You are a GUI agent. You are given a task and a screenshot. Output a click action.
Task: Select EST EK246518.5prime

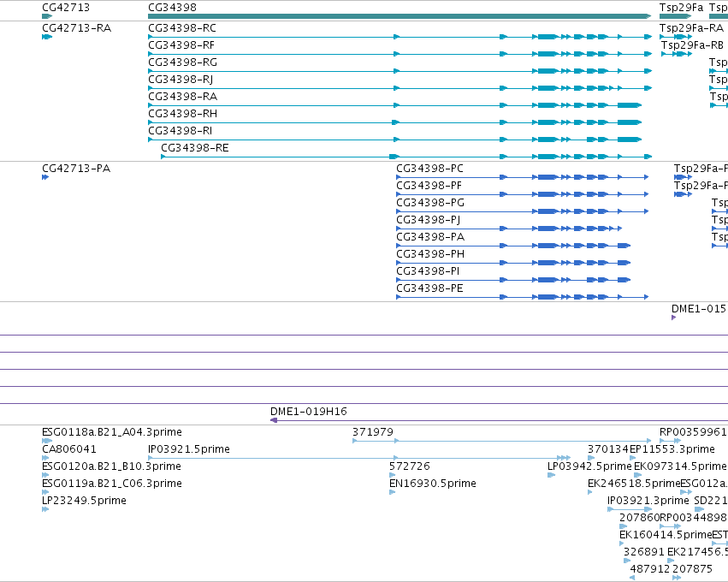click(x=634, y=484)
